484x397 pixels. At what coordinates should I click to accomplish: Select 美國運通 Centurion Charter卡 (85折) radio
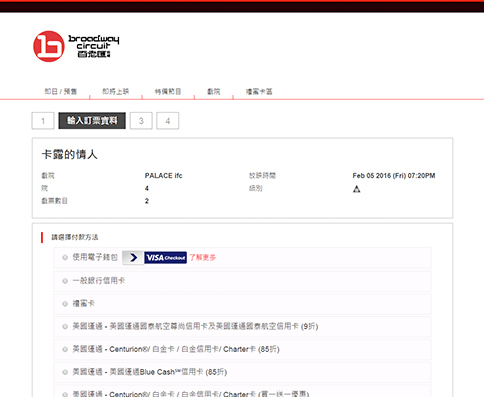tap(65, 349)
